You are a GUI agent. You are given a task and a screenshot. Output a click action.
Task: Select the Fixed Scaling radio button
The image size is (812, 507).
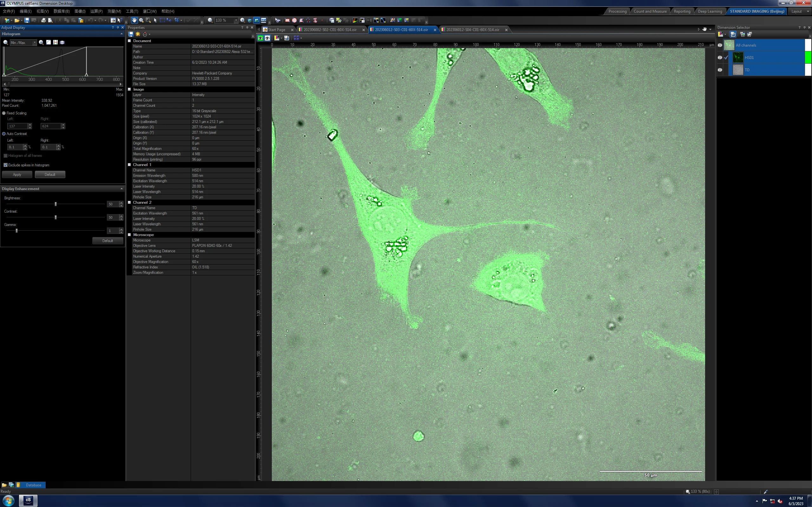point(4,113)
